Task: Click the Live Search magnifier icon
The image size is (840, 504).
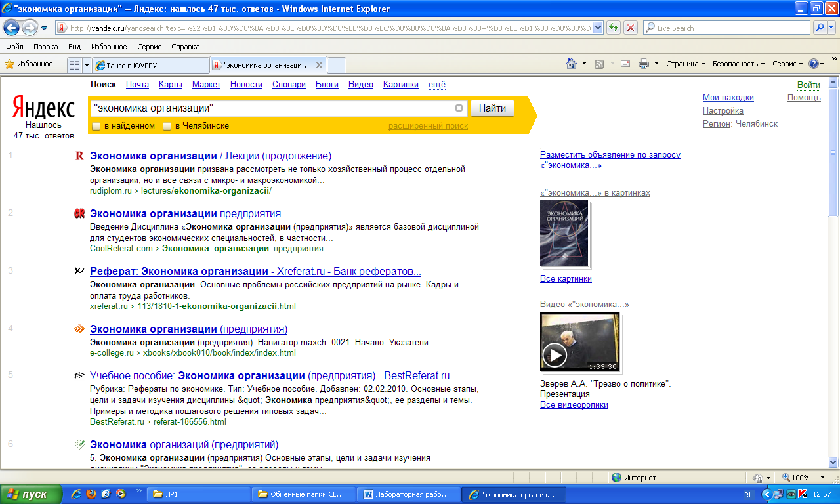Action: pyautogui.click(x=819, y=28)
